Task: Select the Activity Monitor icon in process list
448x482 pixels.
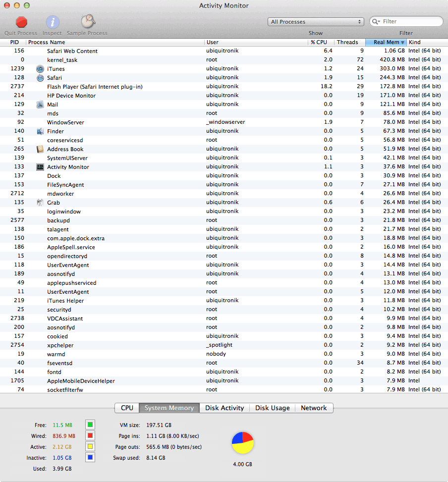Action: click(x=40, y=167)
